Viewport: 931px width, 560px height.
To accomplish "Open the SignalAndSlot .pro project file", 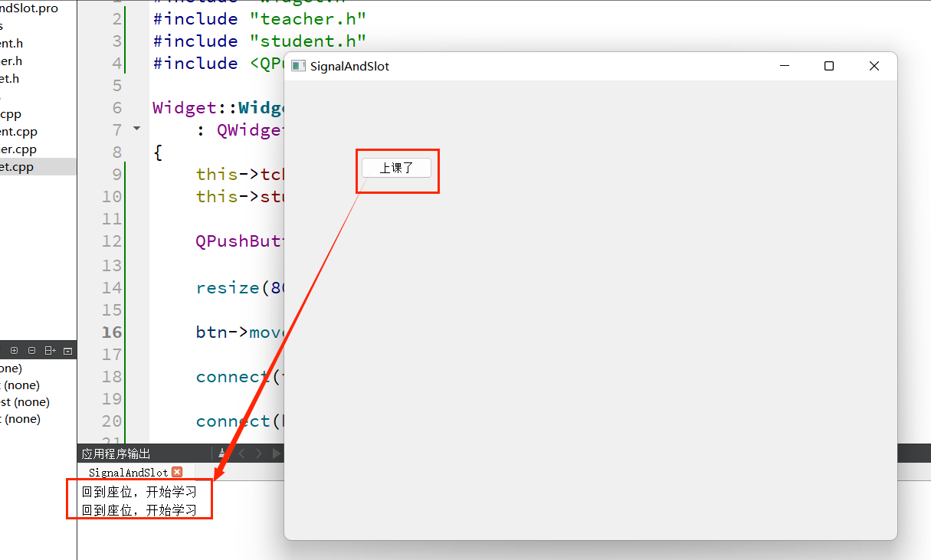I will [28, 8].
